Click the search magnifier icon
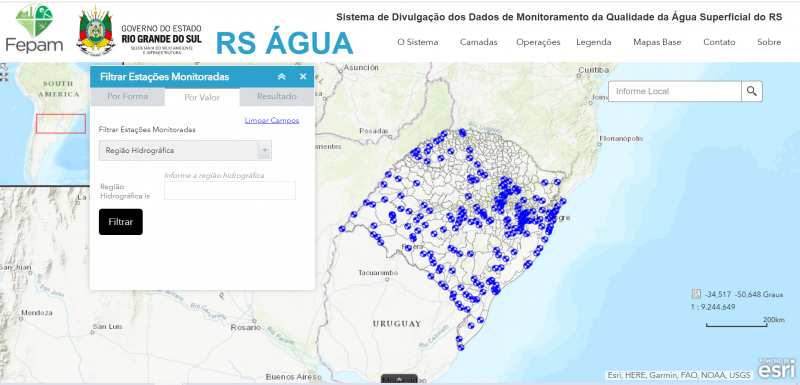 tap(752, 91)
